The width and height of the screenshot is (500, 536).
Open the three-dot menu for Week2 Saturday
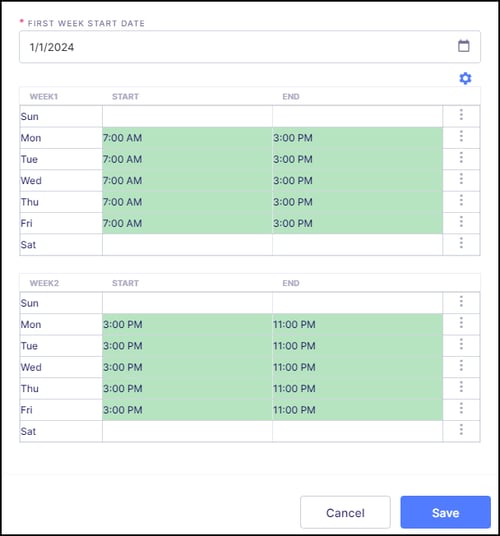(461, 430)
